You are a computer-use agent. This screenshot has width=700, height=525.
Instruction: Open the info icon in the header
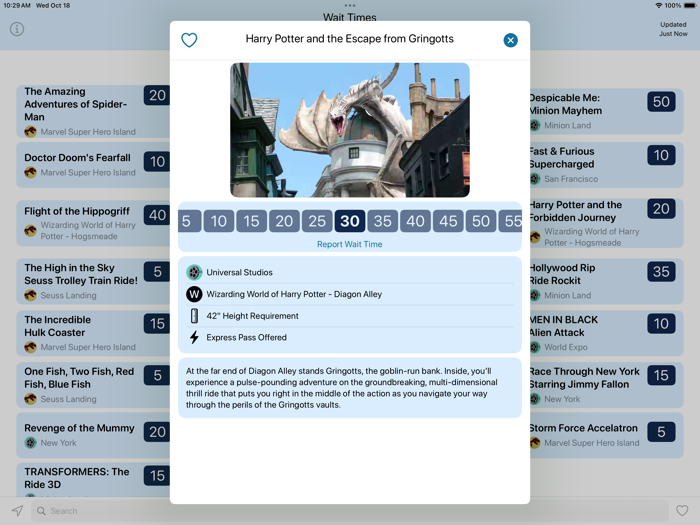17,29
